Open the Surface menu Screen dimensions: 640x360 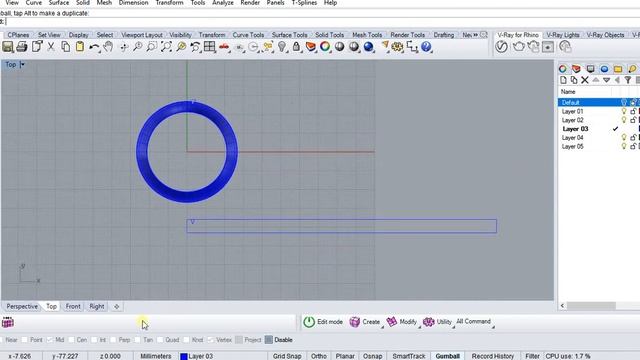click(59, 3)
